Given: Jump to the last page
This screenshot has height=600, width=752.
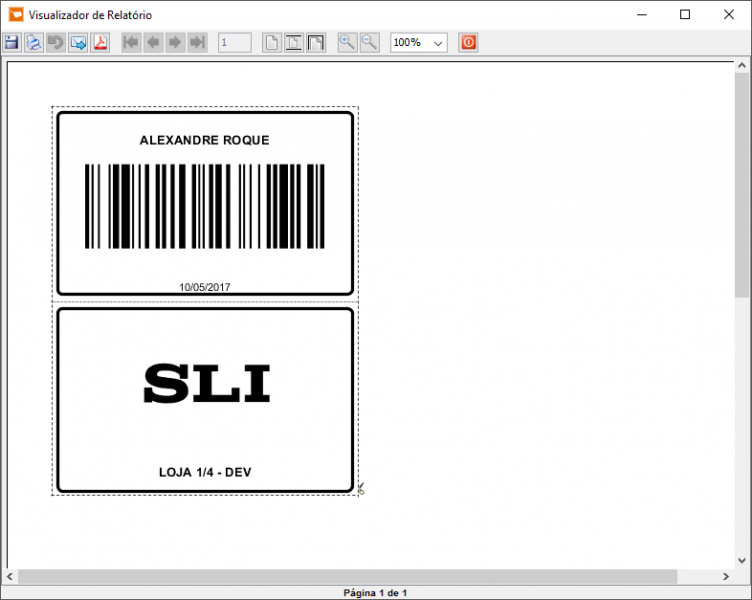Looking at the screenshot, I should (197, 43).
